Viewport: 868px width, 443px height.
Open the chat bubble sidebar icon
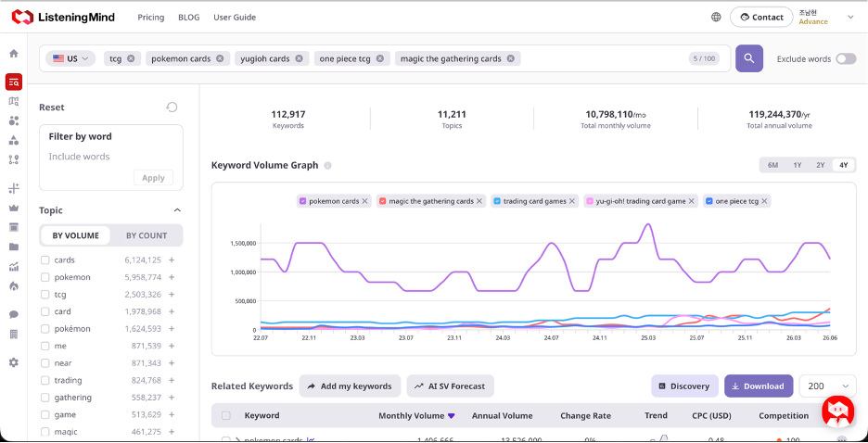pos(14,315)
